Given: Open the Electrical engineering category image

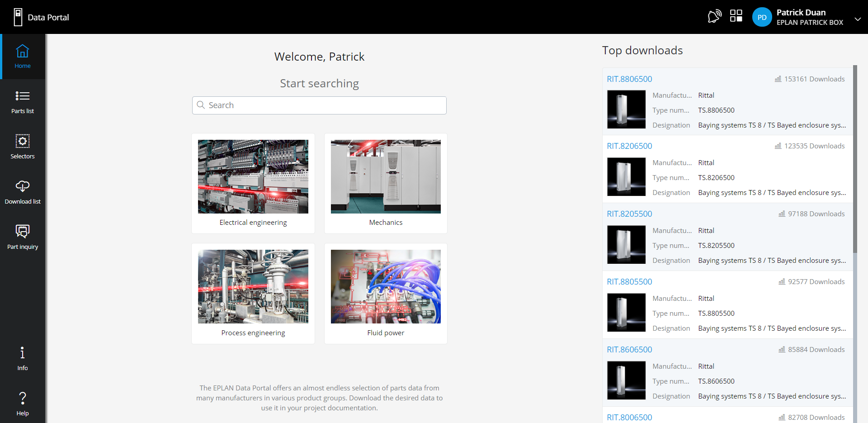Looking at the screenshot, I should (x=253, y=176).
